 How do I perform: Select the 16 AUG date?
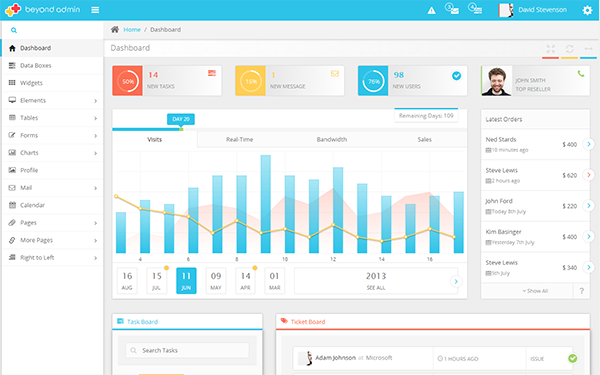127,281
